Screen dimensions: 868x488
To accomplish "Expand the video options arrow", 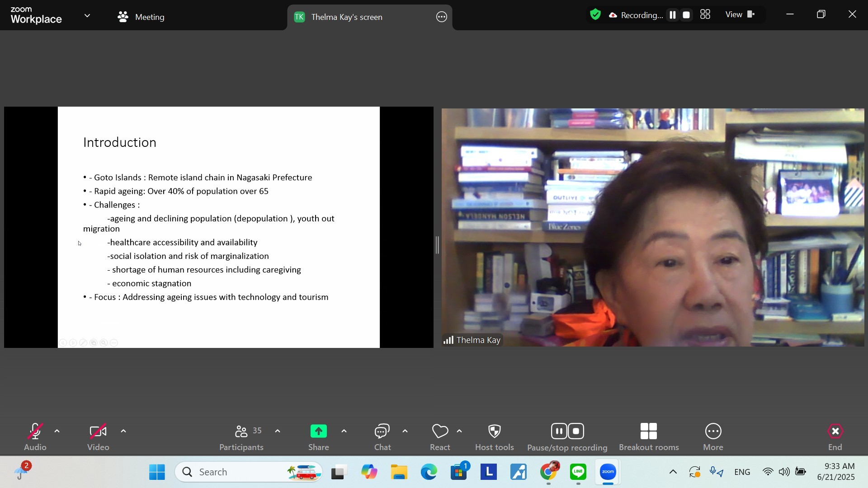I will tap(123, 432).
